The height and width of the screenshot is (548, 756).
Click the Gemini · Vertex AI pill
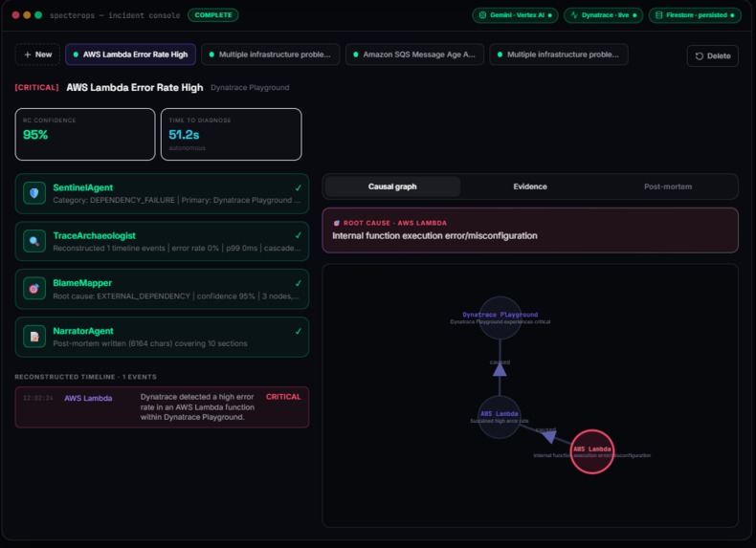pos(515,15)
